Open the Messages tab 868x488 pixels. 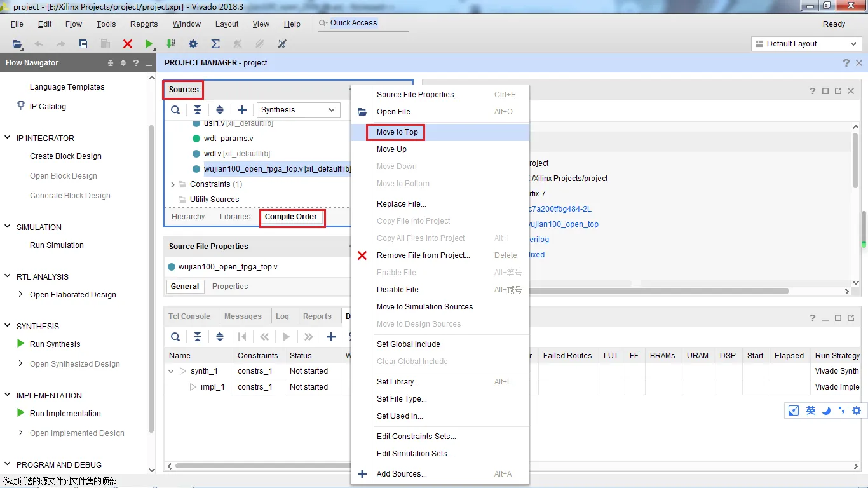click(x=243, y=316)
